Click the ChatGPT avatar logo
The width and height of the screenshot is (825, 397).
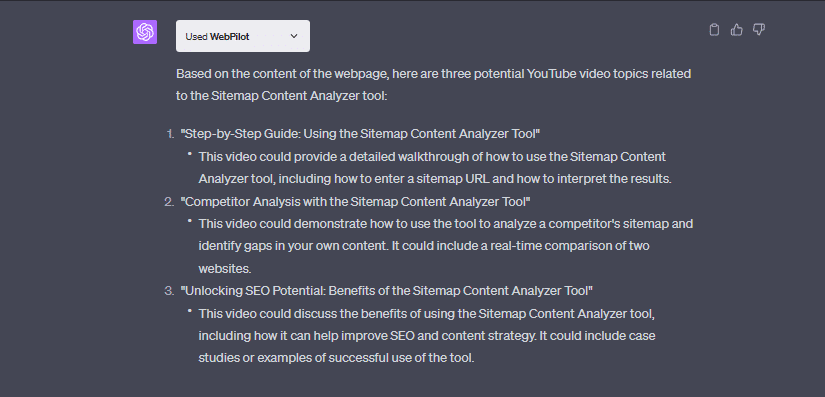[145, 32]
